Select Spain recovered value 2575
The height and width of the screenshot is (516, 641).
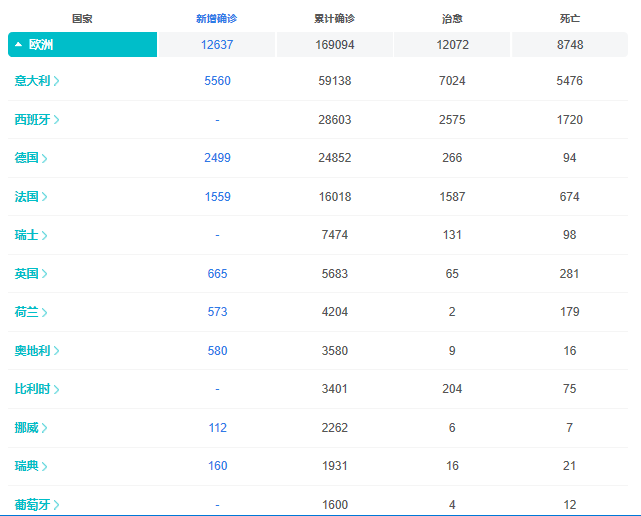coord(452,120)
